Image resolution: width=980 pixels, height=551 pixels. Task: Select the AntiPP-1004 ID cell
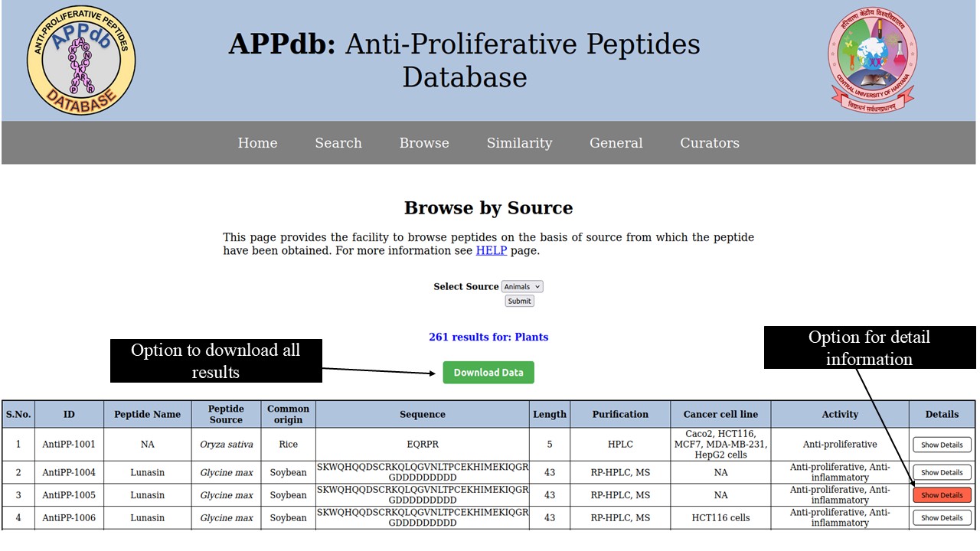pyautogui.click(x=69, y=472)
